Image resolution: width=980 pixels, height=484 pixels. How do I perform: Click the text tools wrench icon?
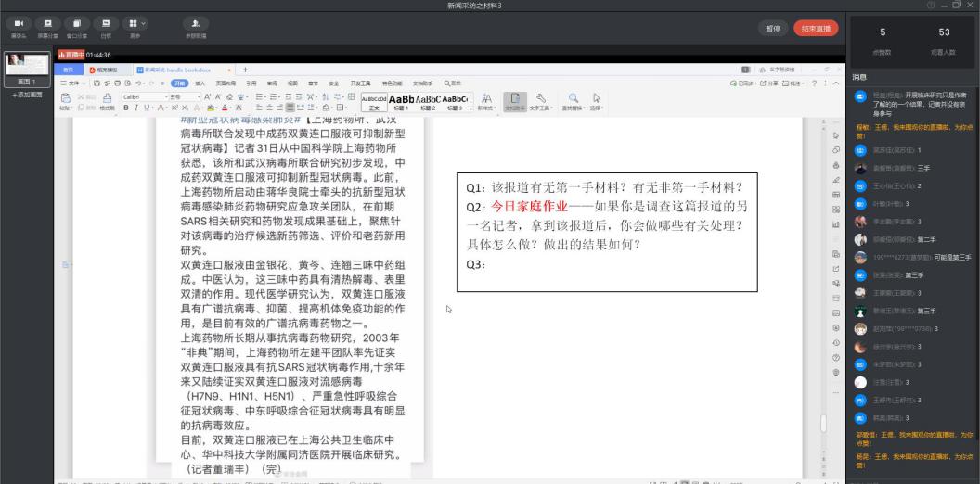pyautogui.click(x=540, y=98)
